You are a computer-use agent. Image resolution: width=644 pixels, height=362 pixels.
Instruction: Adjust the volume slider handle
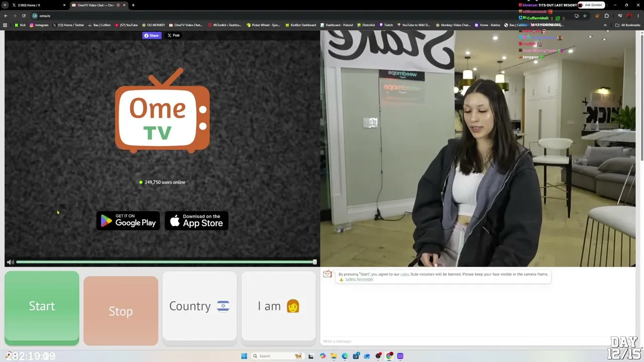tap(314, 262)
